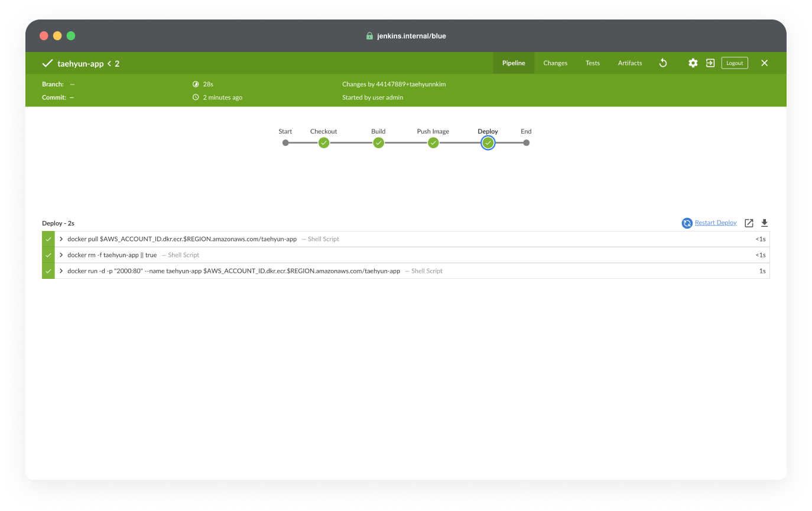Select the Deploy stage node

click(488, 142)
